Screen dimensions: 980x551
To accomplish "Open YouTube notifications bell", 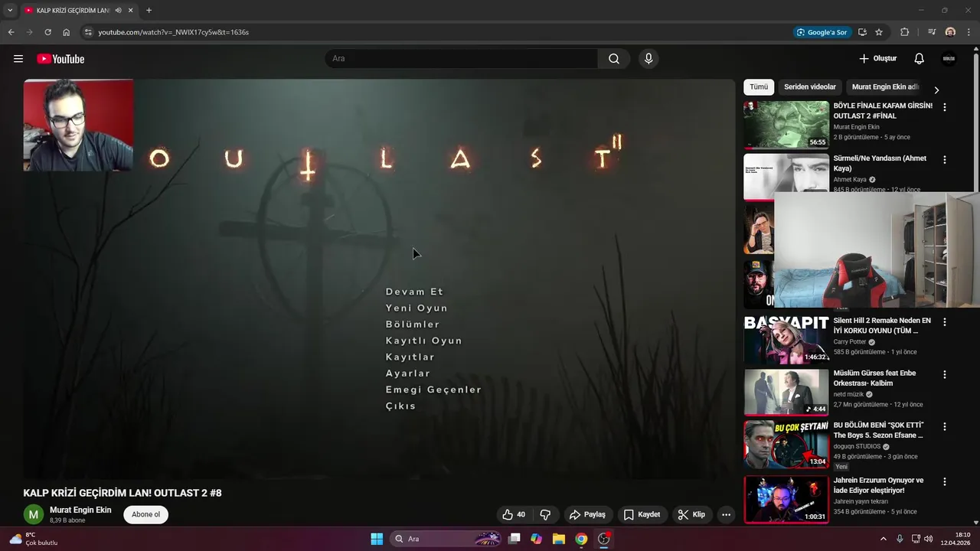I will click(920, 59).
